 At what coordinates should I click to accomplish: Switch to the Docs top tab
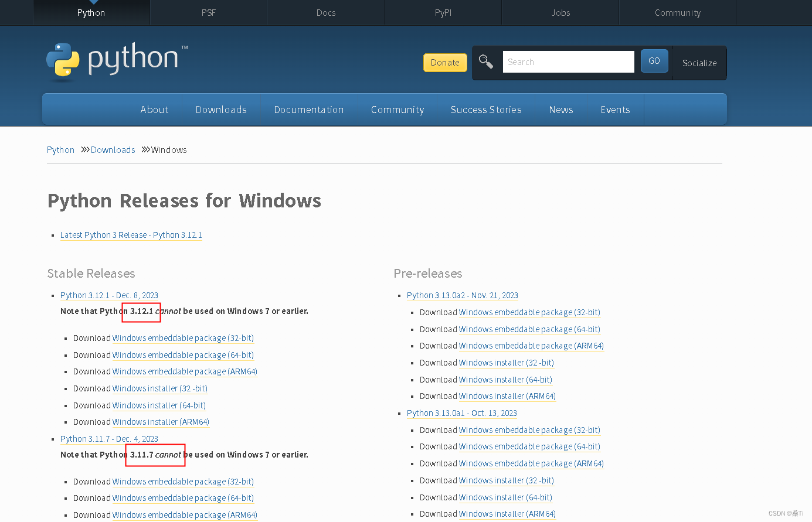(x=326, y=13)
